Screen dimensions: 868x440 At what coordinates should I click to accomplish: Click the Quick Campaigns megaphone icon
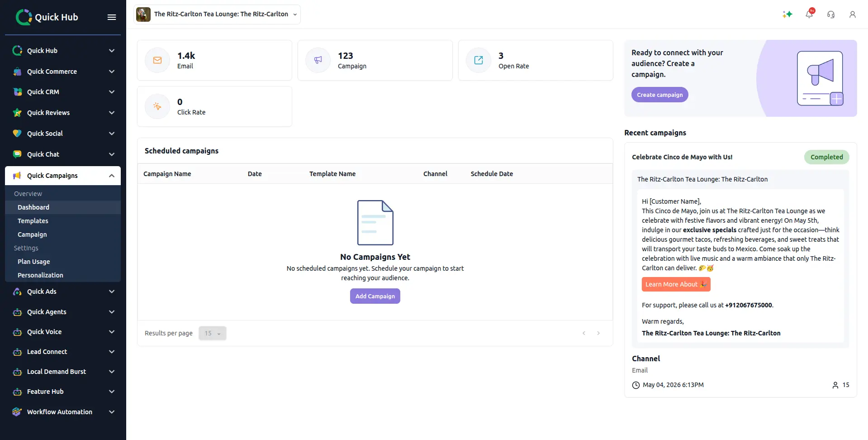click(x=17, y=176)
